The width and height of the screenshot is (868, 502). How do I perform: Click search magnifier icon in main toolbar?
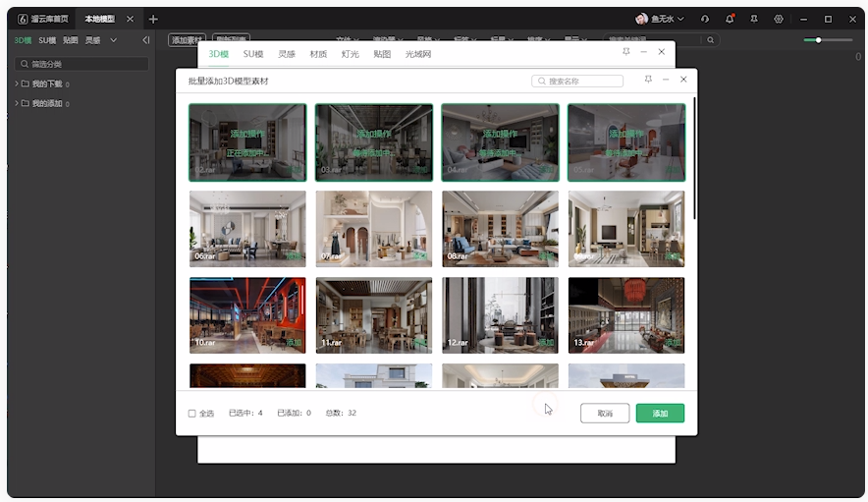point(710,40)
